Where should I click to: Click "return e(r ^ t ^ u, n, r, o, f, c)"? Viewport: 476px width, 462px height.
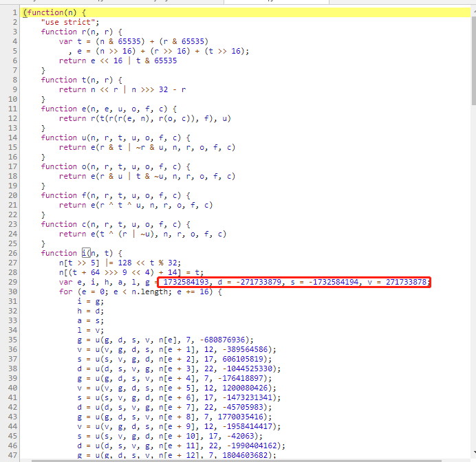pos(136,205)
